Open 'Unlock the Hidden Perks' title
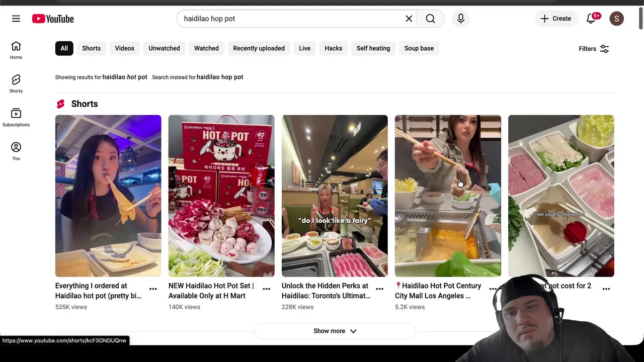Image resolution: width=644 pixels, height=362 pixels. [326, 291]
